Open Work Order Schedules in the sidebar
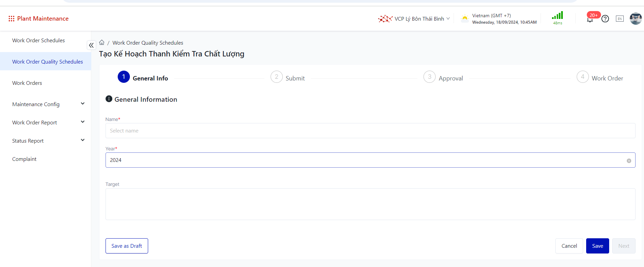The width and height of the screenshot is (644, 267). point(39,40)
